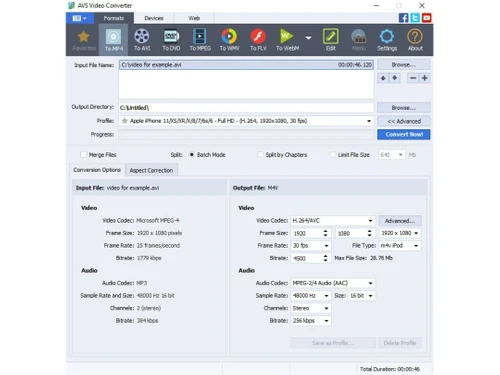The image size is (500, 375).
Task: Click the Convert Now! button
Action: (404, 134)
